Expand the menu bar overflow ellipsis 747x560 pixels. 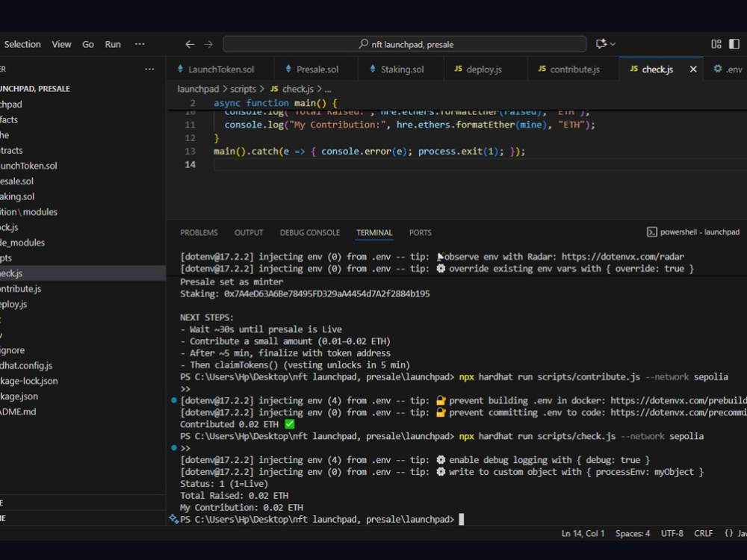click(x=140, y=44)
